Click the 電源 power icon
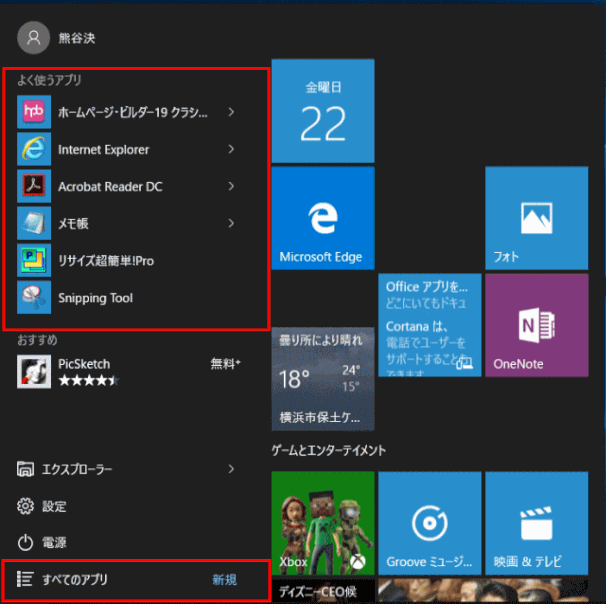Viewport: 606px width, 604px height. 26,543
